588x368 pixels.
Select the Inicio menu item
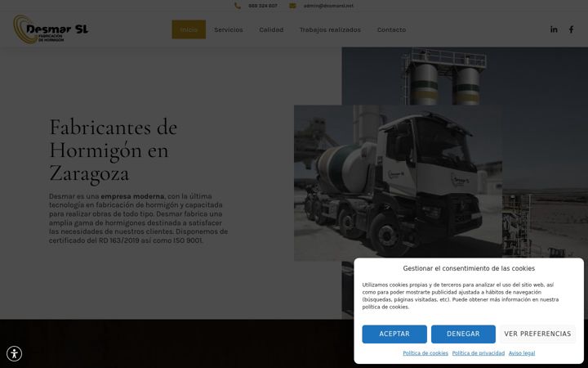189,29
